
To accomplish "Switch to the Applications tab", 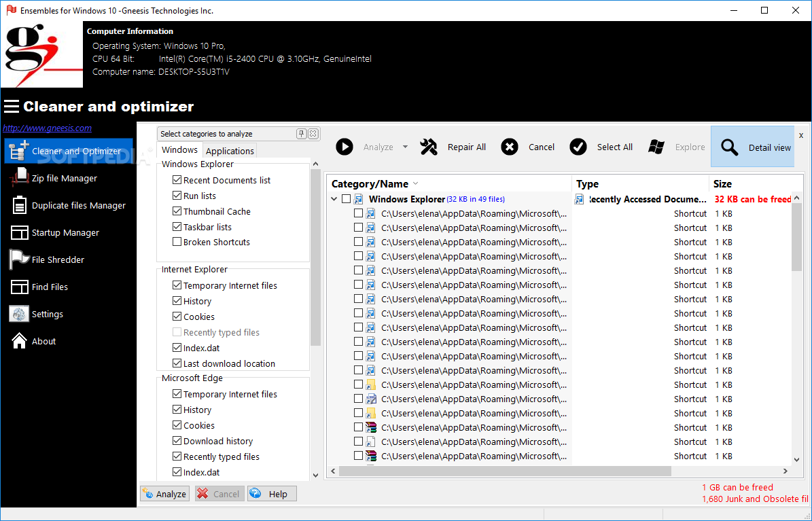I will (x=230, y=151).
